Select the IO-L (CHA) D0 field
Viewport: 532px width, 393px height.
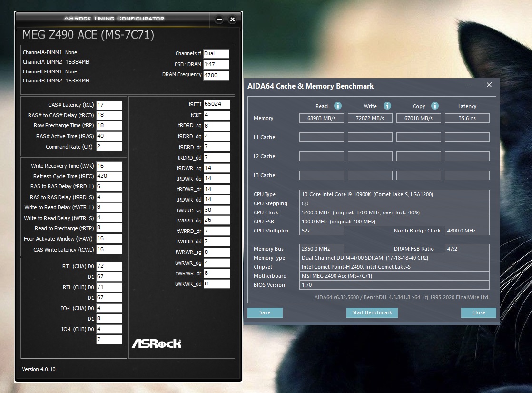tap(109, 308)
